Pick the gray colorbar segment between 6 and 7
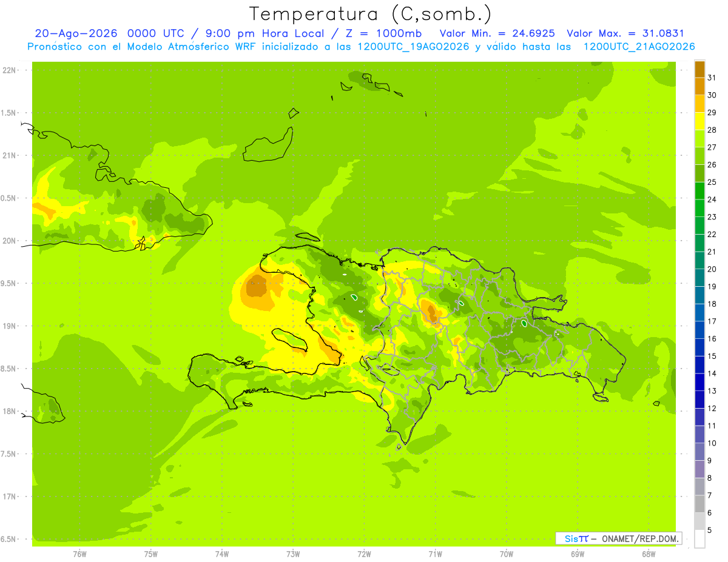Image resolution: width=728 pixels, height=562 pixels. [x=699, y=504]
